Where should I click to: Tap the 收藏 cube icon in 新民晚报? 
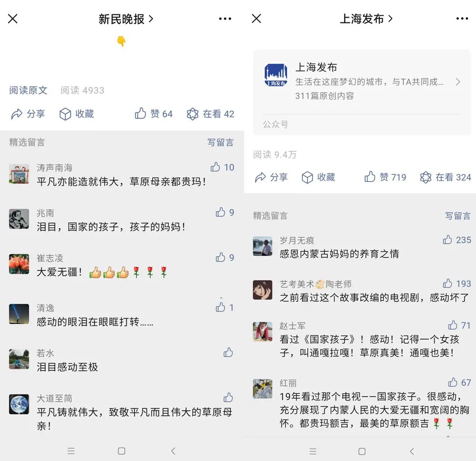[x=65, y=114]
